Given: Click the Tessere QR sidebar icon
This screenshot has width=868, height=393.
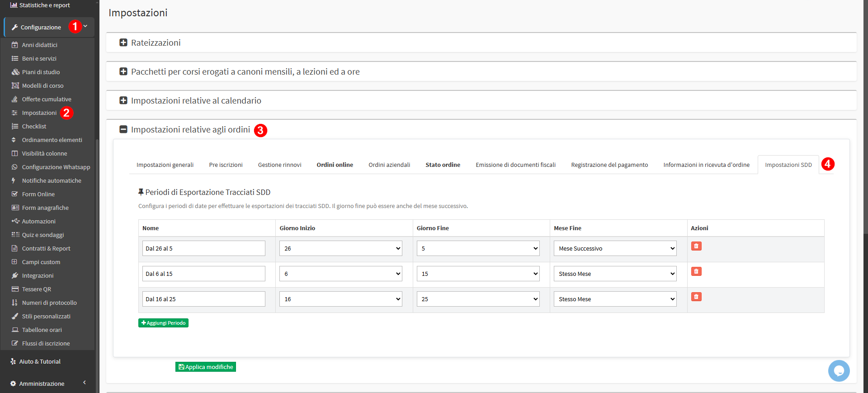Looking at the screenshot, I should pyautogui.click(x=14, y=289).
